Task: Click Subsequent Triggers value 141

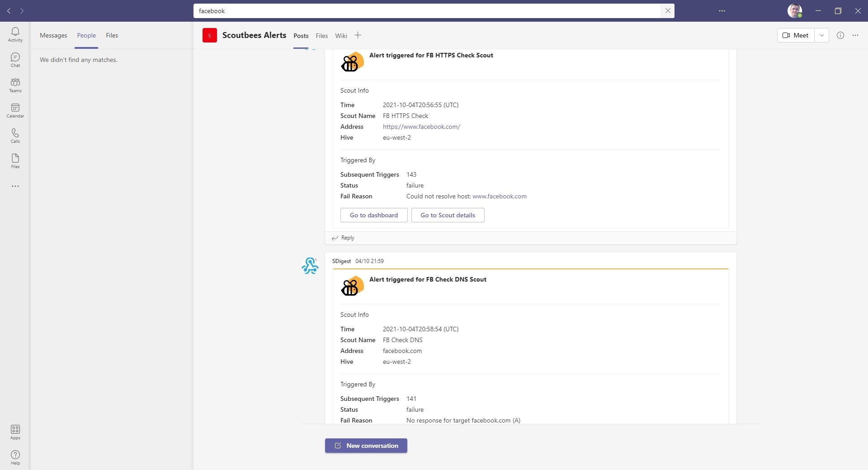Action: tap(411, 399)
